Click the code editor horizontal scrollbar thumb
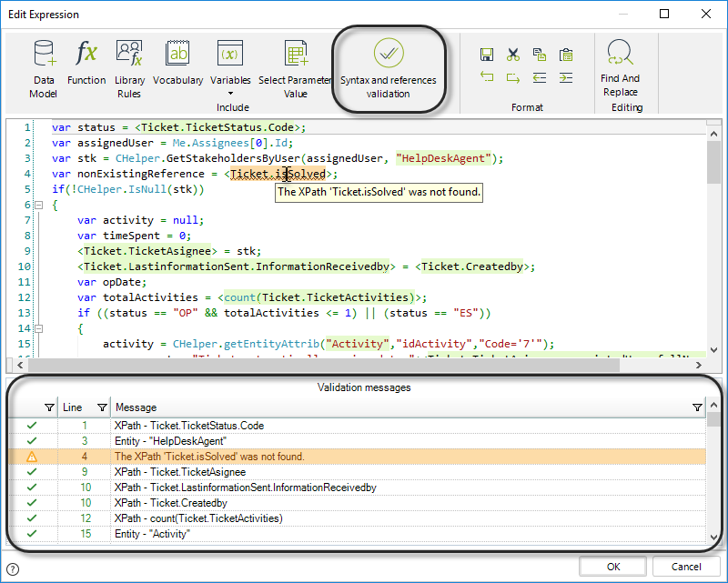The width and height of the screenshot is (728, 583). (324, 366)
